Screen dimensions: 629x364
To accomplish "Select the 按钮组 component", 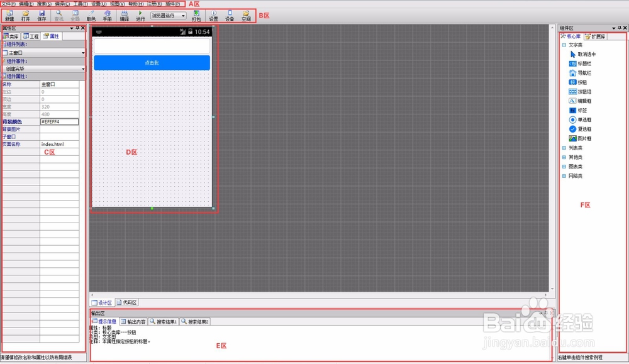I will pyautogui.click(x=580, y=91).
